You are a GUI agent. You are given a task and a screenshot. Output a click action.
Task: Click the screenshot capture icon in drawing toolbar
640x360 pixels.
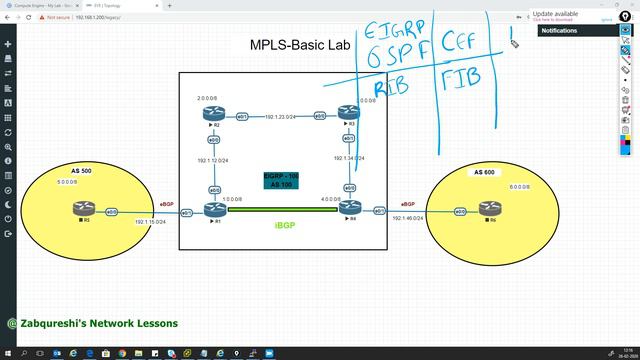(x=625, y=120)
